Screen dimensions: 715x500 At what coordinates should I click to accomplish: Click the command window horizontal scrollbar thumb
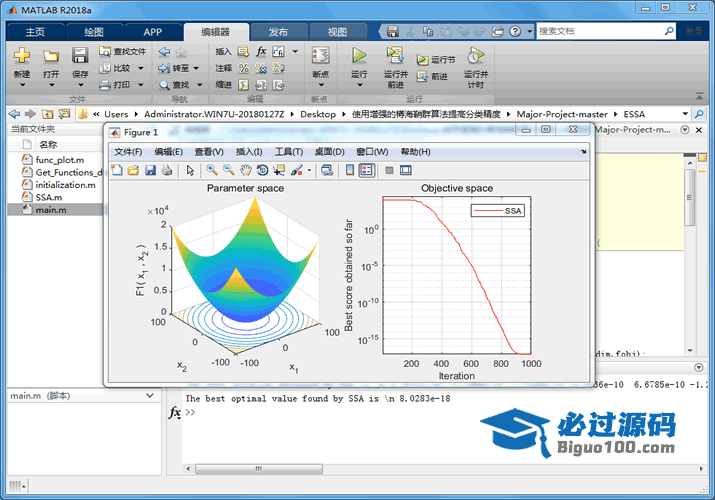(259, 469)
